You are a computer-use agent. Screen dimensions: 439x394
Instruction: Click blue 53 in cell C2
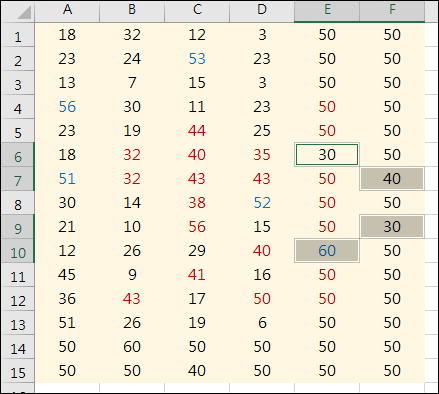pos(197,59)
